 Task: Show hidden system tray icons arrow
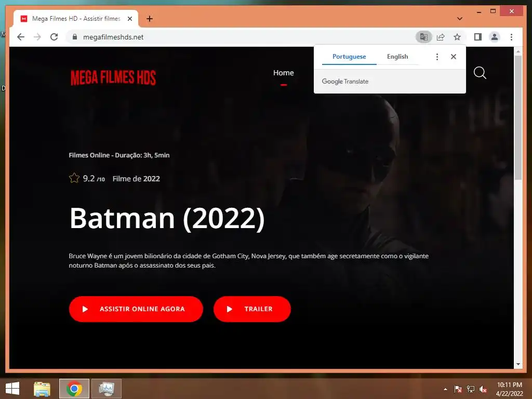pos(445,389)
